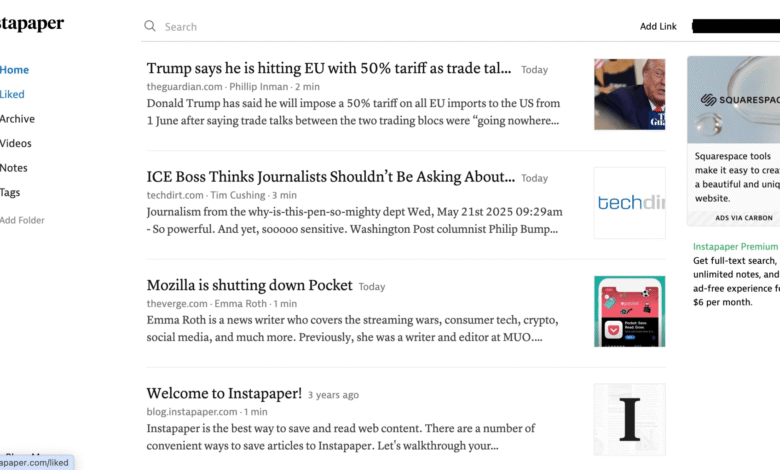Viewport: 780px width, 470px height.
Task: Open the Trump article thumbnail
Action: point(629,94)
